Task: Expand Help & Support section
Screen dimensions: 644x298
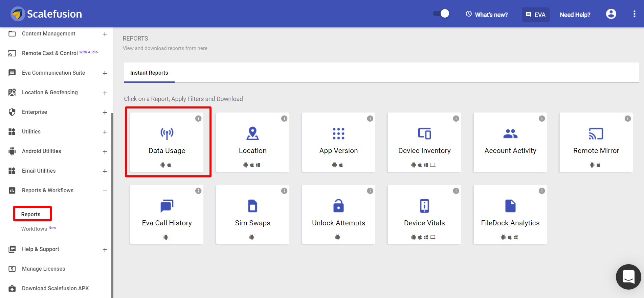Action: tap(105, 250)
